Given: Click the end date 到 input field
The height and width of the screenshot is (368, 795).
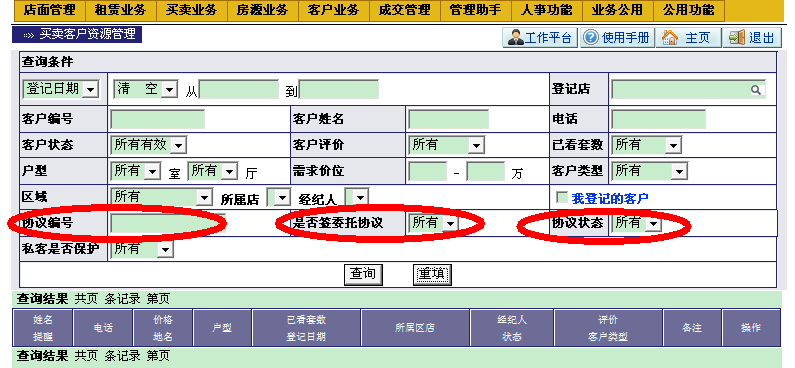Looking at the screenshot, I should [339, 90].
